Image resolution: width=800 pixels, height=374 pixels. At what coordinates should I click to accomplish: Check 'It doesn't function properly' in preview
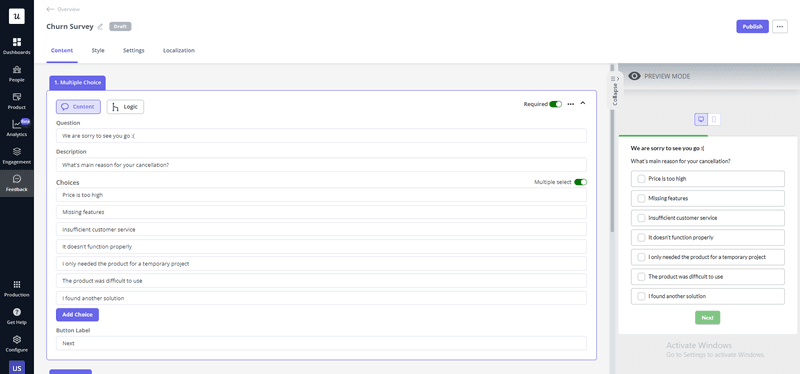click(x=641, y=238)
